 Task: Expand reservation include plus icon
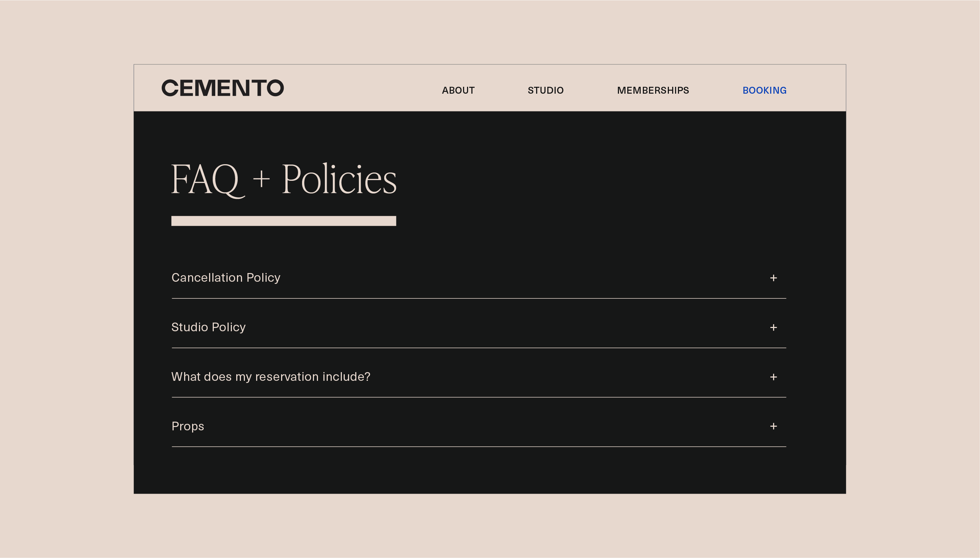pyautogui.click(x=773, y=377)
